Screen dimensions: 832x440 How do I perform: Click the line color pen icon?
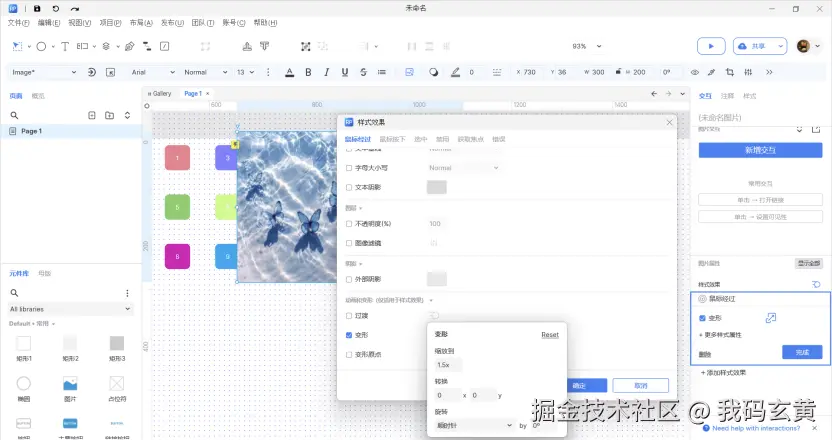(x=455, y=72)
